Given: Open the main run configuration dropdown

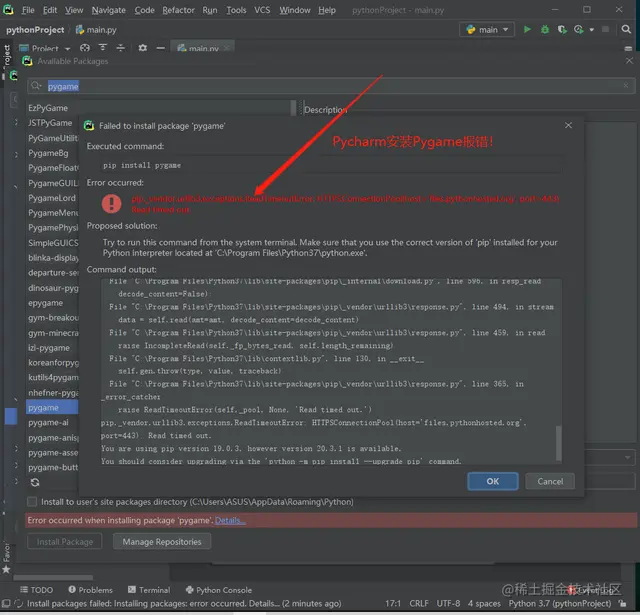Looking at the screenshot, I should (x=487, y=29).
